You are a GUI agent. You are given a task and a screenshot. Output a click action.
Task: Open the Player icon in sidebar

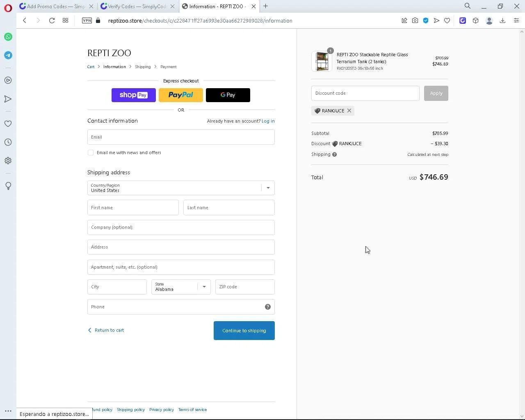click(8, 80)
